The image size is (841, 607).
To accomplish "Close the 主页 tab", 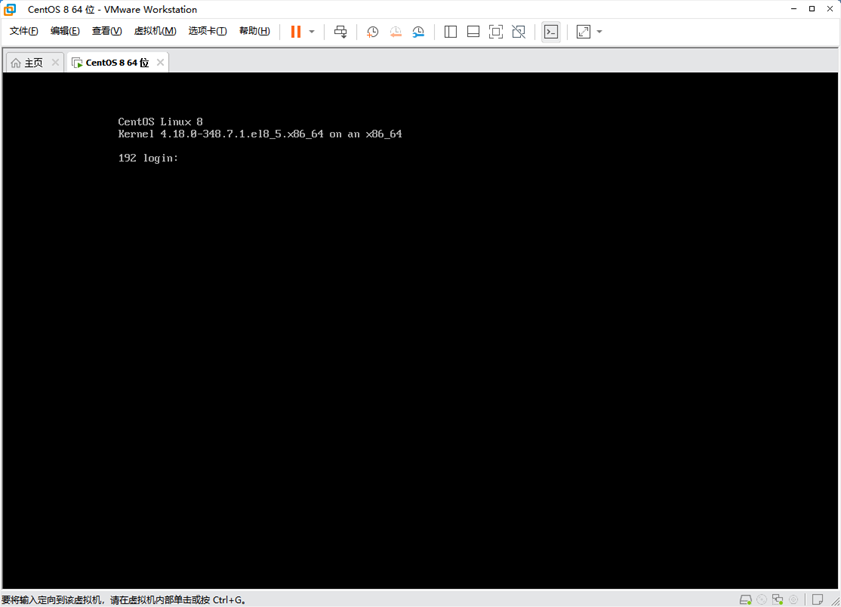I will [55, 63].
